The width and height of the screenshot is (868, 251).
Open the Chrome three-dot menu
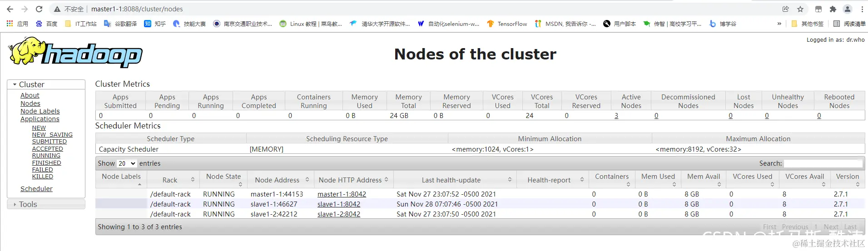click(x=862, y=9)
